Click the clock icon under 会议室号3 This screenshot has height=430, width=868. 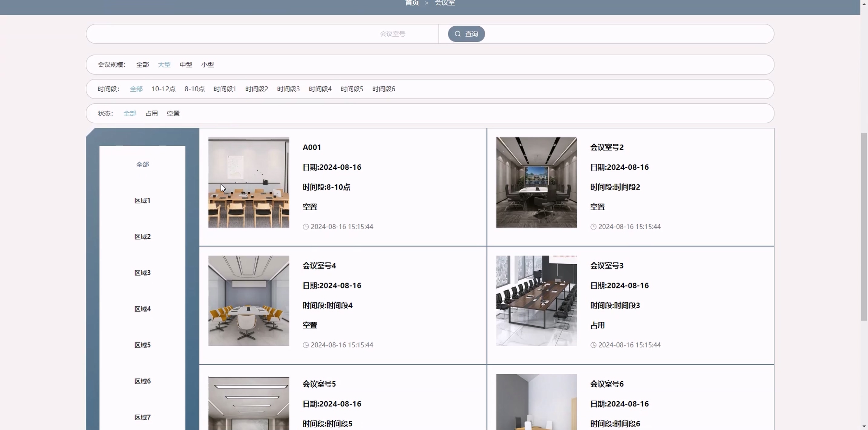coord(593,345)
